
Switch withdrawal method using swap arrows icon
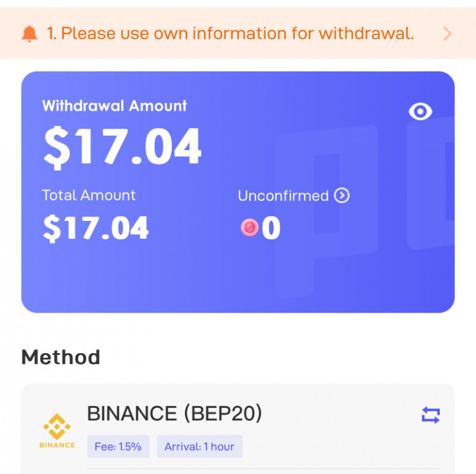[x=431, y=415]
